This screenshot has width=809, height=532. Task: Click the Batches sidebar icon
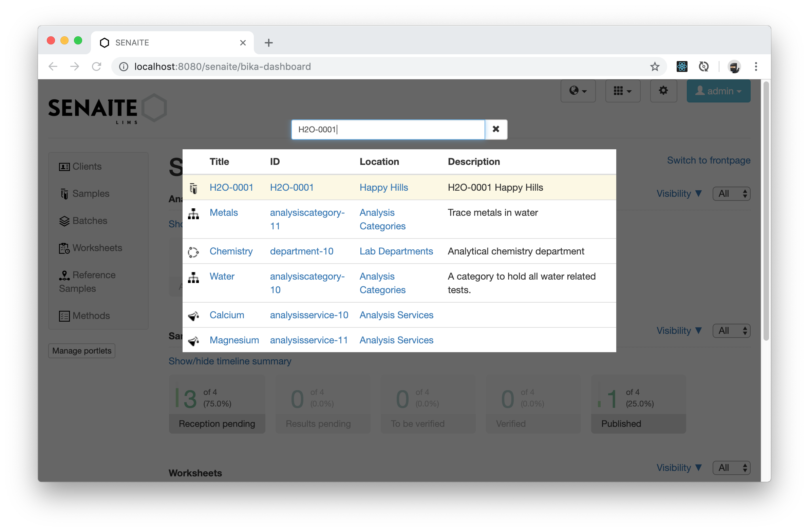coord(63,220)
